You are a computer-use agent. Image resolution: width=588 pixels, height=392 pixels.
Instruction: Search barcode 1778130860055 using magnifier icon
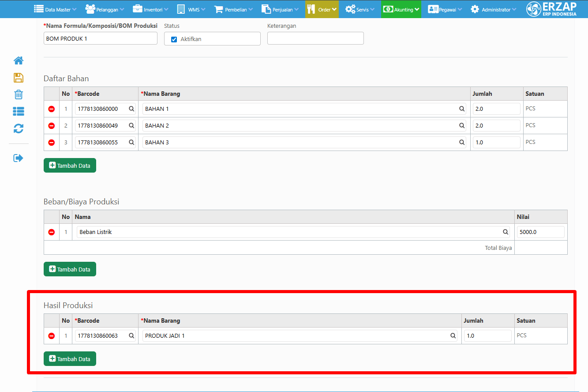pyautogui.click(x=131, y=142)
